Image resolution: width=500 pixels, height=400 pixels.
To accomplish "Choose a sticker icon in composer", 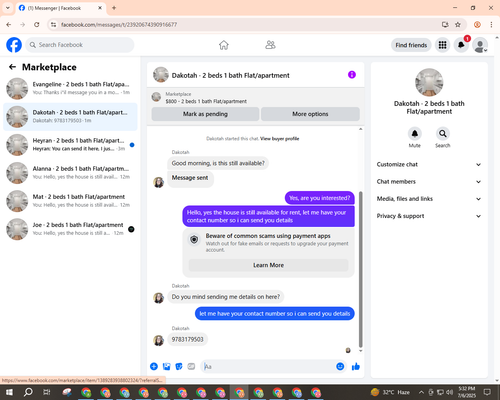I will pos(179,367).
